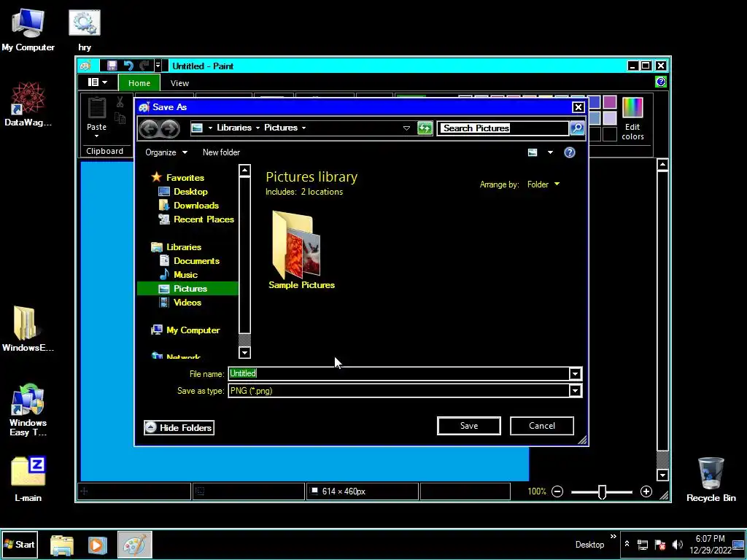Open Windows Media Player from the taskbar
Viewport: 747px width, 560px height.
[x=97, y=545]
